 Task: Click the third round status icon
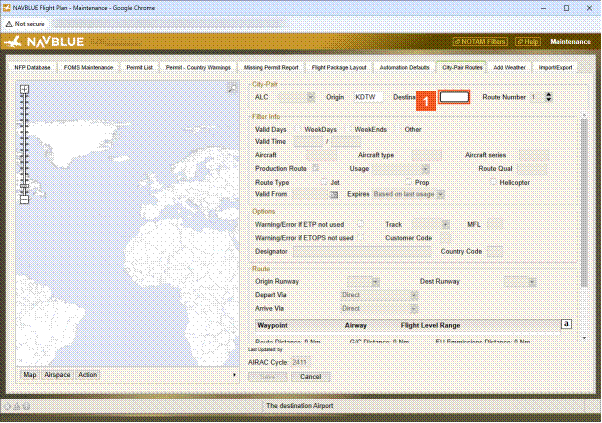pyautogui.click(x=26, y=406)
